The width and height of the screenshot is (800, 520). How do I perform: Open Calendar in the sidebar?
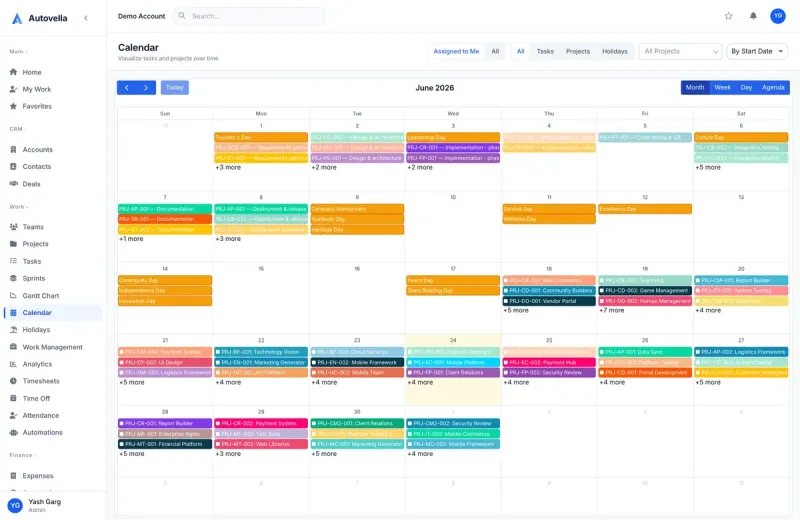click(x=53, y=313)
